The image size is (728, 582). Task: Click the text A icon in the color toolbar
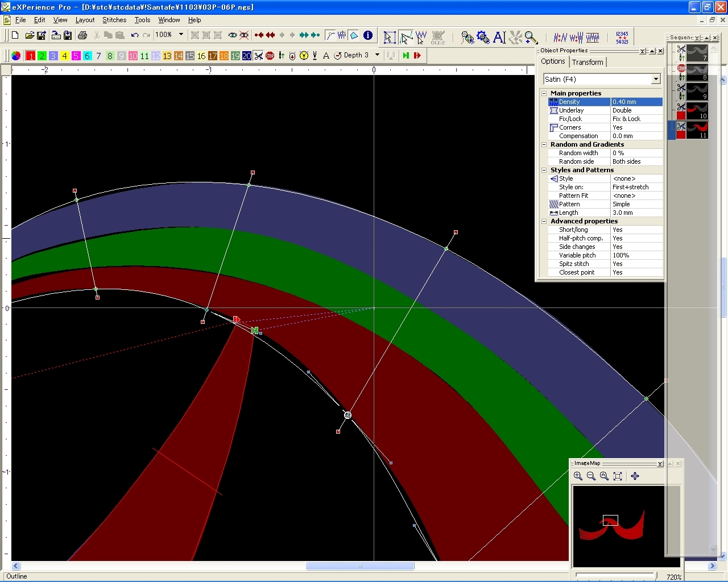(x=326, y=56)
